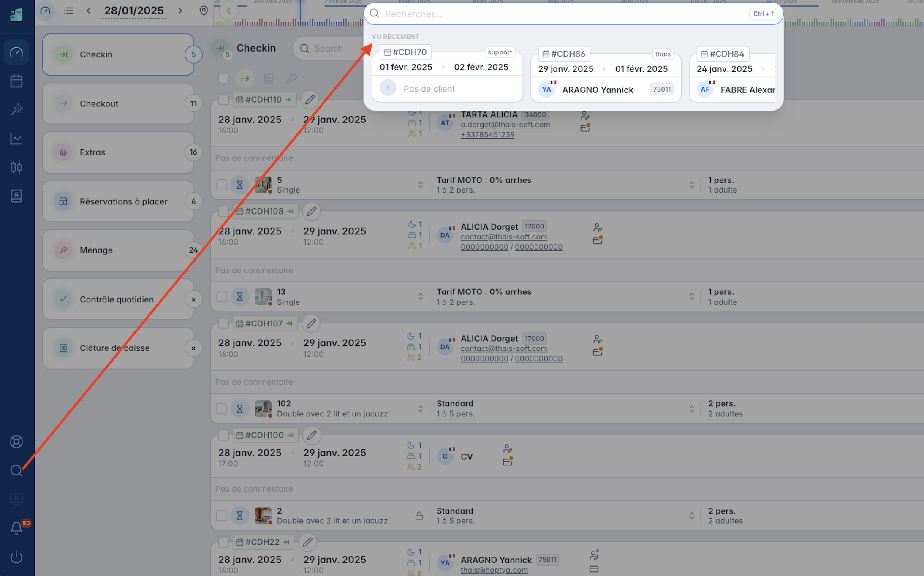Click the power logout icon
Screen dimensions: 924x576
pyautogui.click(x=16, y=557)
